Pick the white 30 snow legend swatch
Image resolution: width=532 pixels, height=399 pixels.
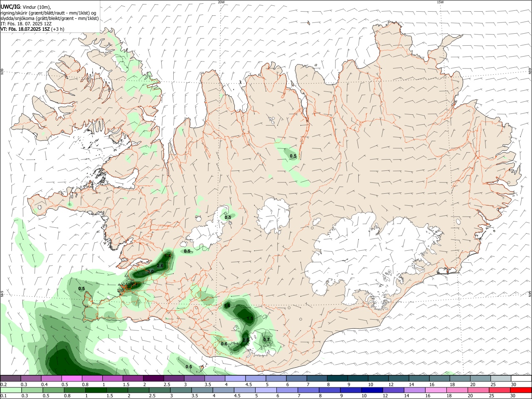pos(522,378)
